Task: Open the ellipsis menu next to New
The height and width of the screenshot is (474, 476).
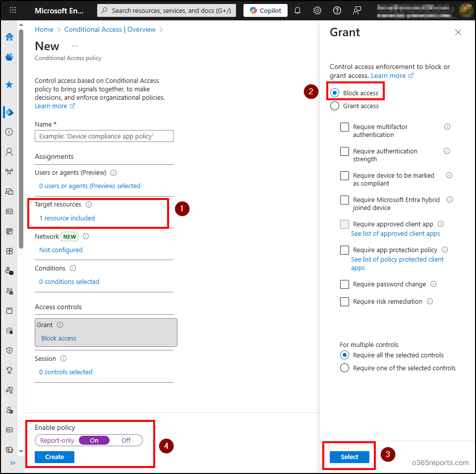Action: (74, 45)
